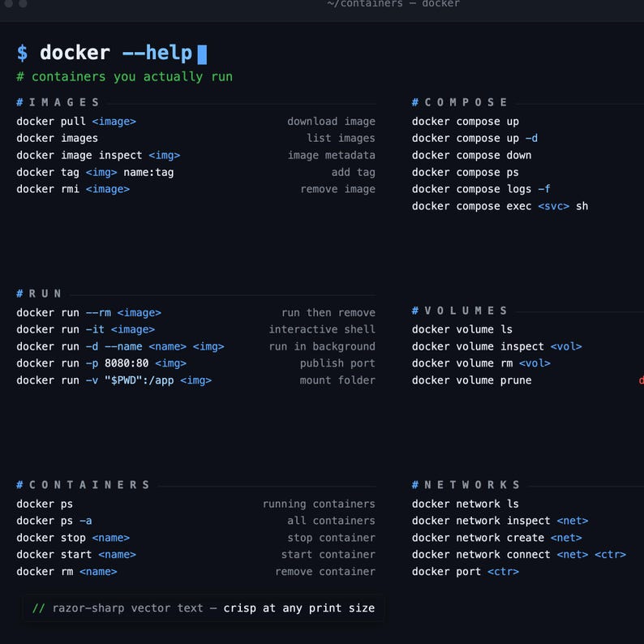Image resolution: width=644 pixels, height=644 pixels.
Task: Click the 'docker port <ctr>' command
Action: click(x=466, y=572)
